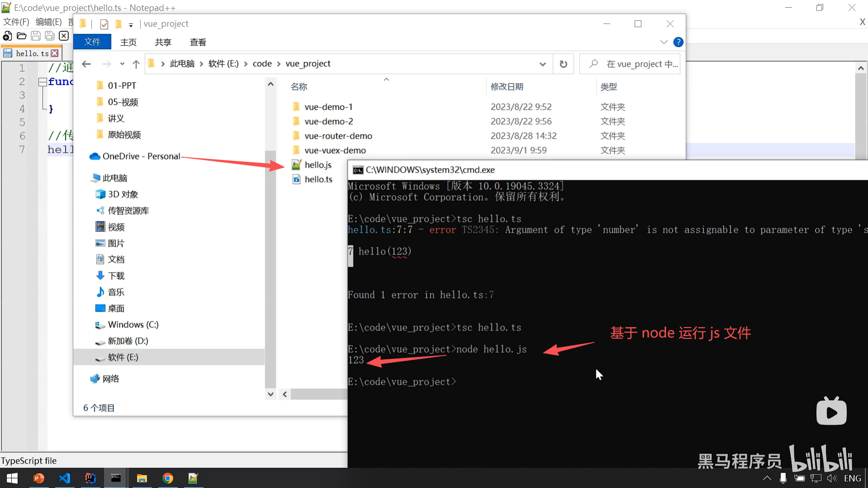Collapse the function fold marker on line 2
Viewport: 868px width, 488px height.
coord(42,82)
